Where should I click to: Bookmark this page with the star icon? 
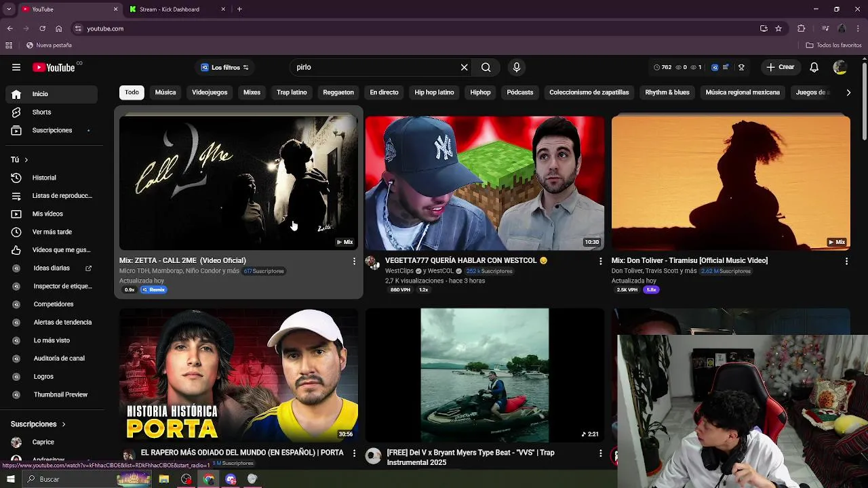[778, 28]
